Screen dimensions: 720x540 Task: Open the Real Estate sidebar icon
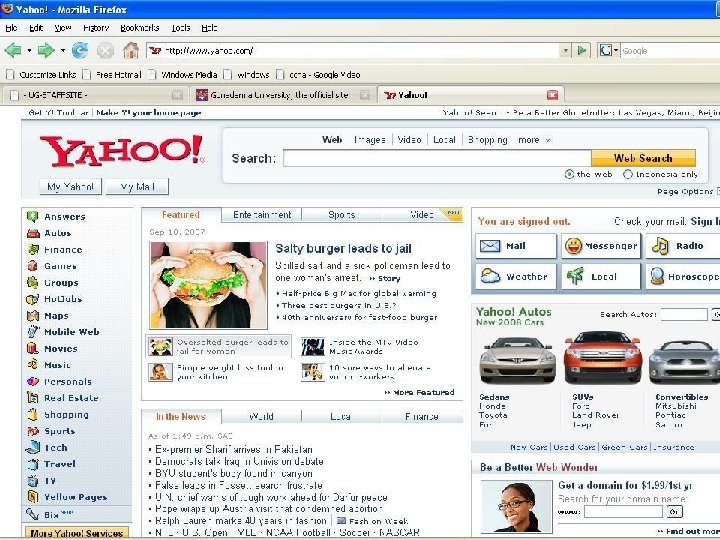[x=33, y=398]
